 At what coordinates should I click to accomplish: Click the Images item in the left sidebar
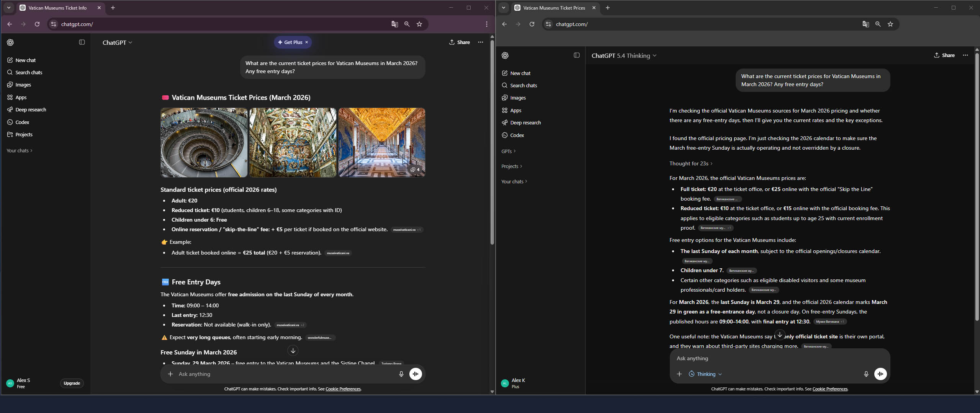[23, 85]
